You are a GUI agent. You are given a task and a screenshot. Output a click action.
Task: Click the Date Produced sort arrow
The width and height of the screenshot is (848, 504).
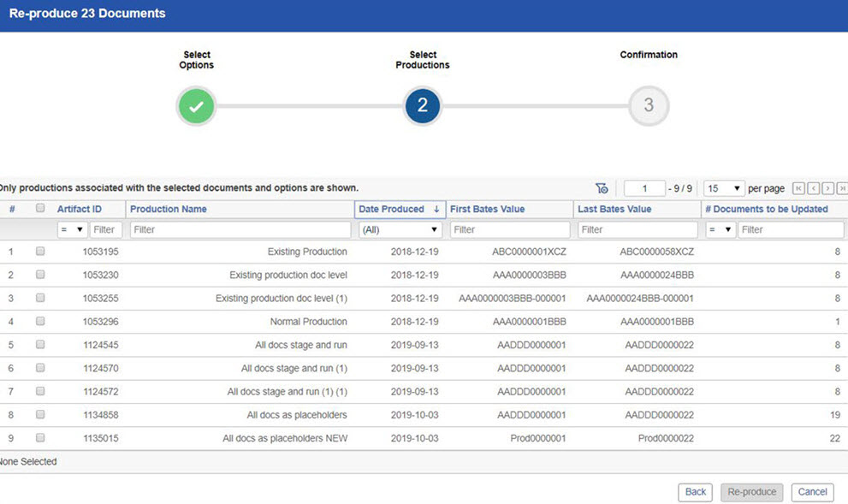436,210
